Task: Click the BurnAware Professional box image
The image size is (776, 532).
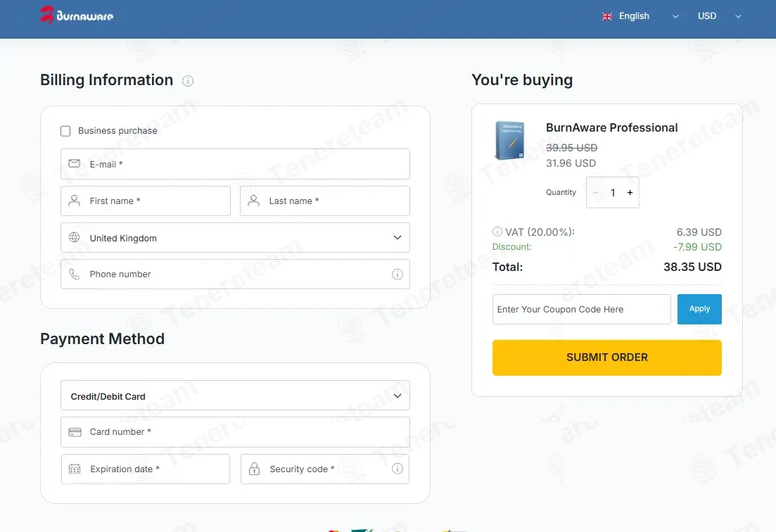Action: click(509, 141)
